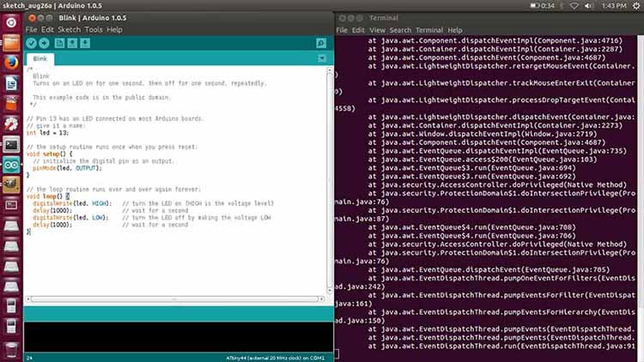Open the Arduino Edit menu
Image resolution: width=644 pixels, height=362 pixels.
(47, 29)
